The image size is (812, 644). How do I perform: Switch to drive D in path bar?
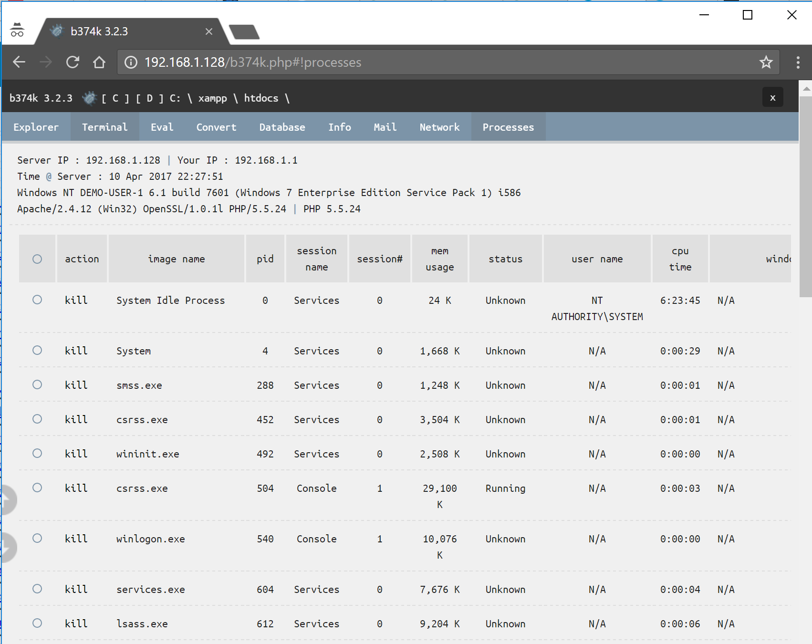(149, 98)
